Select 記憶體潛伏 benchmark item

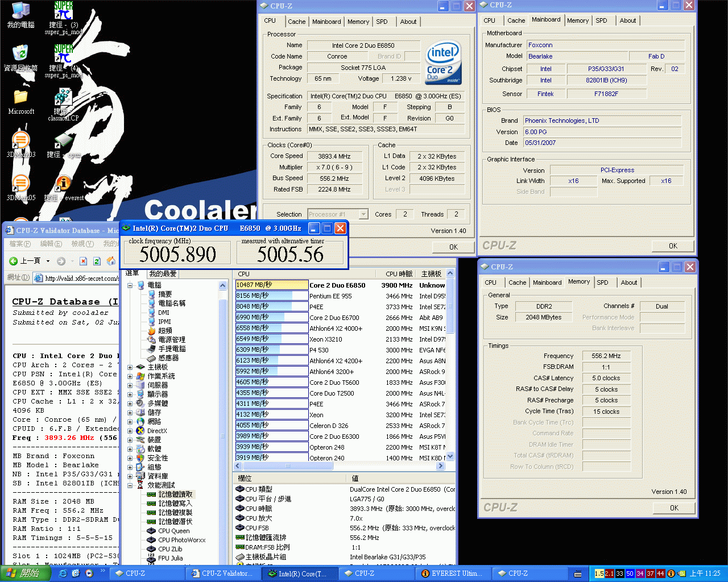point(175,522)
